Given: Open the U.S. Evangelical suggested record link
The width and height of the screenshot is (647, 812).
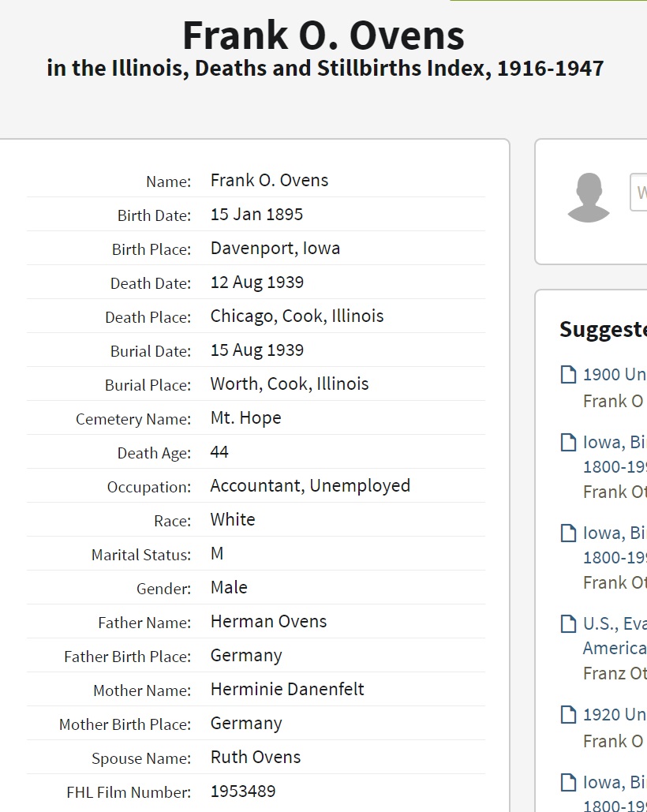Looking at the screenshot, I should [614, 624].
